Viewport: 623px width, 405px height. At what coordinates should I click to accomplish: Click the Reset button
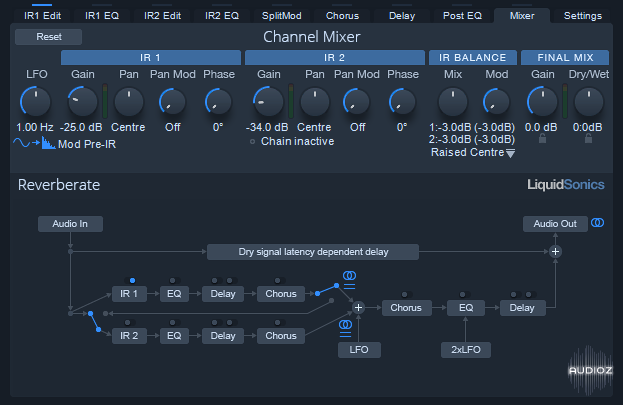coord(48,37)
